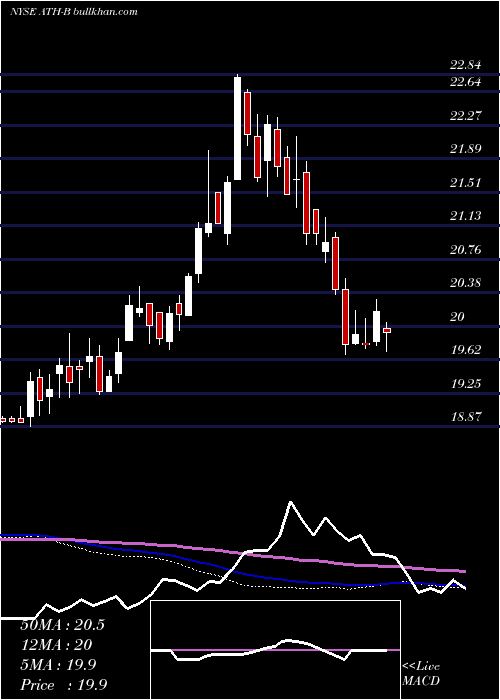Click the 50MA : 20.5 readout
Image resolution: width=500 pixels, height=700 pixels.
pos(62,625)
